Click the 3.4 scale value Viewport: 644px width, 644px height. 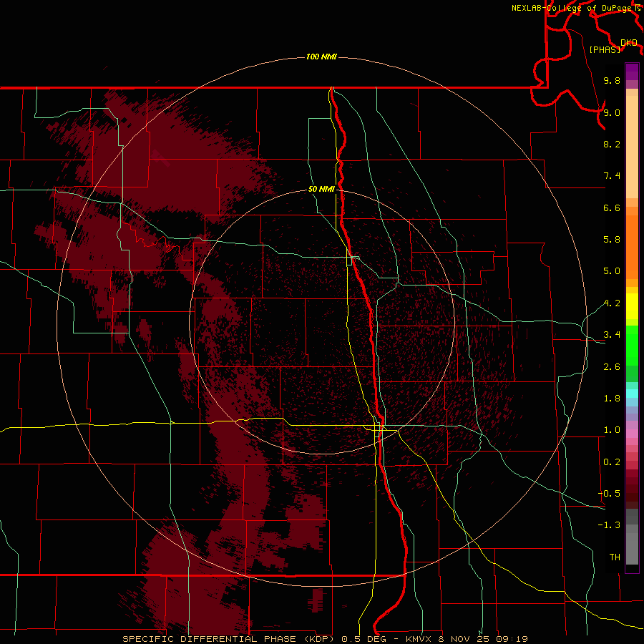click(x=612, y=335)
